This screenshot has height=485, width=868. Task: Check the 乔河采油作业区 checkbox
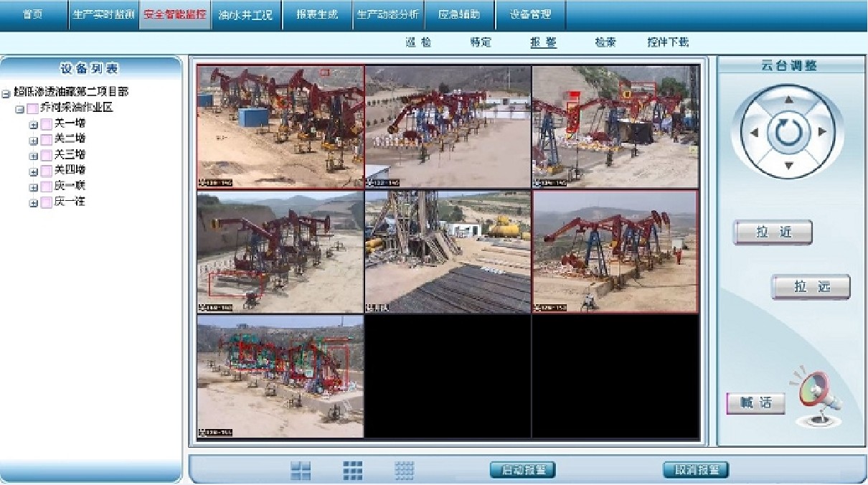[32, 109]
